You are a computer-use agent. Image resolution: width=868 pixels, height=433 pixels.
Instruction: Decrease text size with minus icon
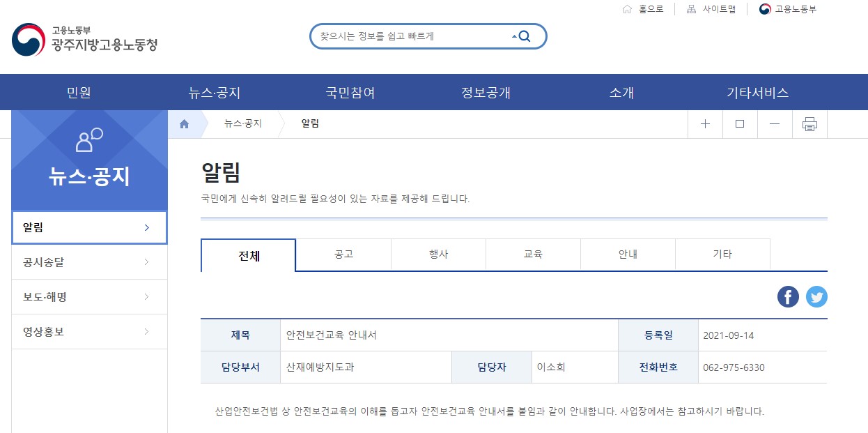click(x=775, y=124)
